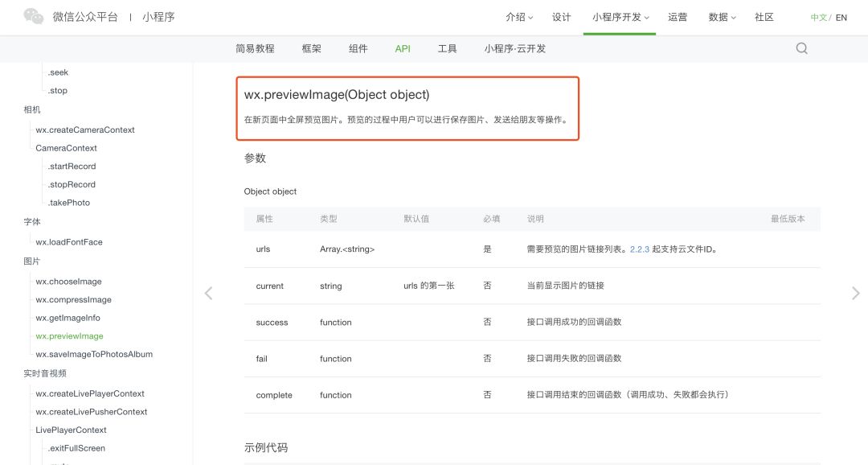Image resolution: width=868 pixels, height=465 pixels.
Task: Open wx.chooseImage in sidebar
Action: (x=68, y=282)
